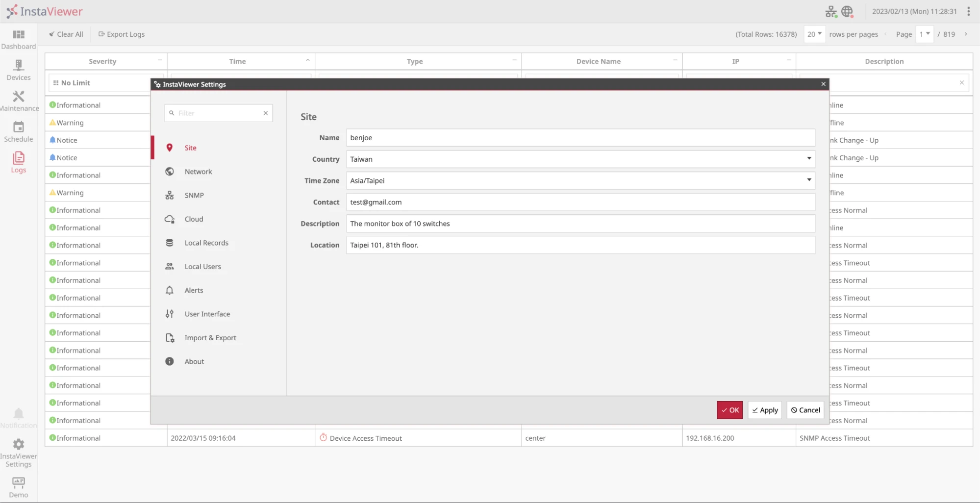Expand the Country dropdown
This screenshot has height=503, width=980.
808,159
